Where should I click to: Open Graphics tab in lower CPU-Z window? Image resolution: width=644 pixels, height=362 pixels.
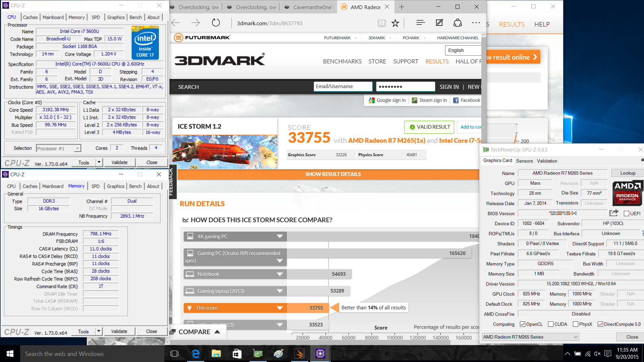coord(115,186)
